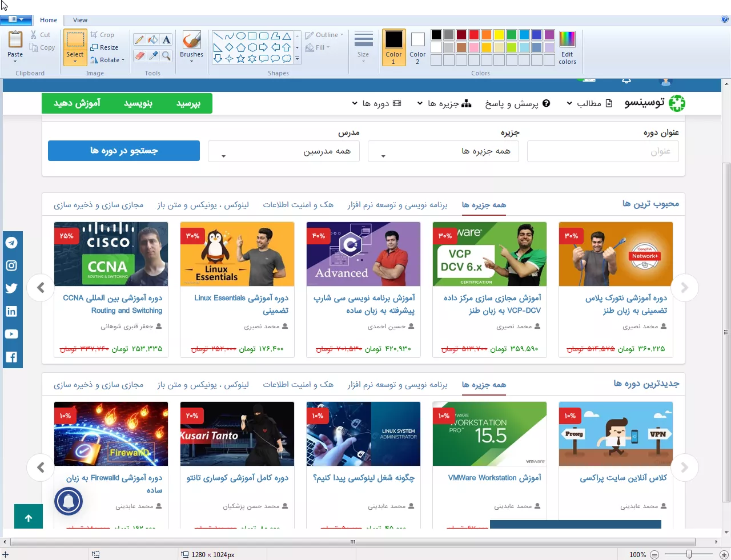Open the همه جزیره ها combo box

click(443, 151)
